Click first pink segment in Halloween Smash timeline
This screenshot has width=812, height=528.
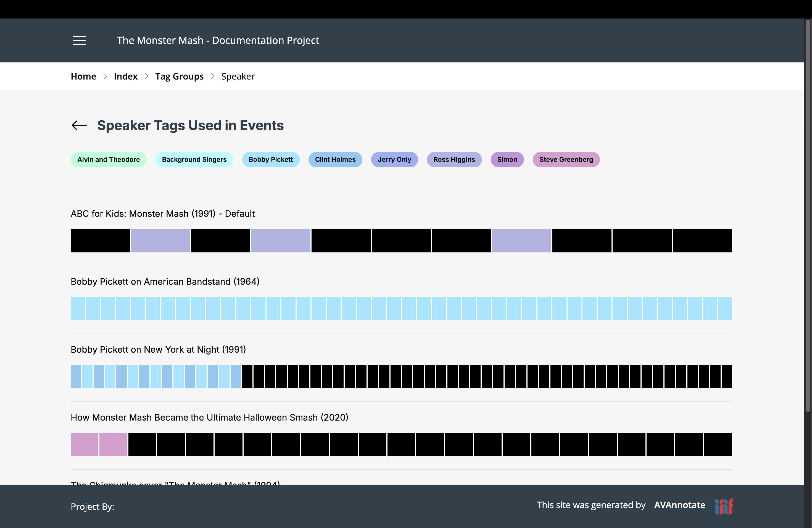(84, 444)
